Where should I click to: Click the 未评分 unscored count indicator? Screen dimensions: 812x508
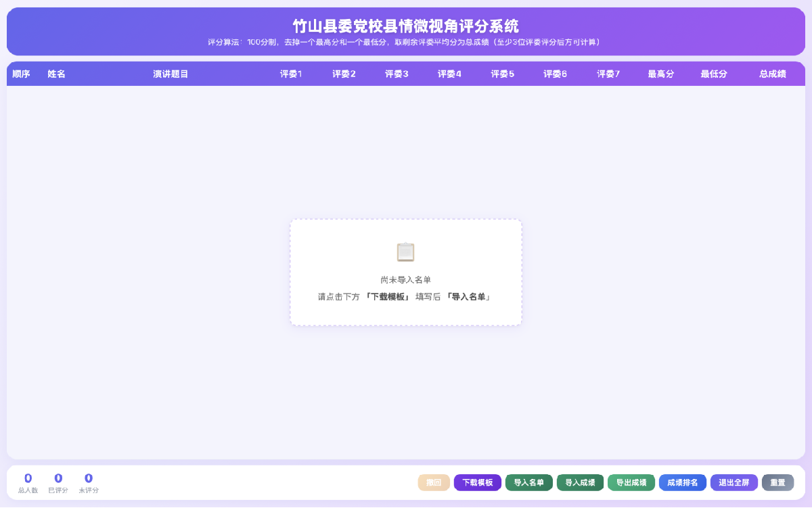89,482
